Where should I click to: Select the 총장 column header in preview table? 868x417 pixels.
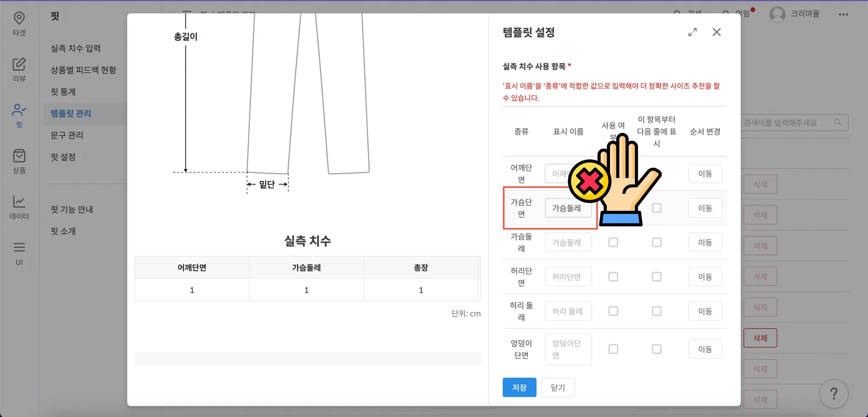coord(421,268)
